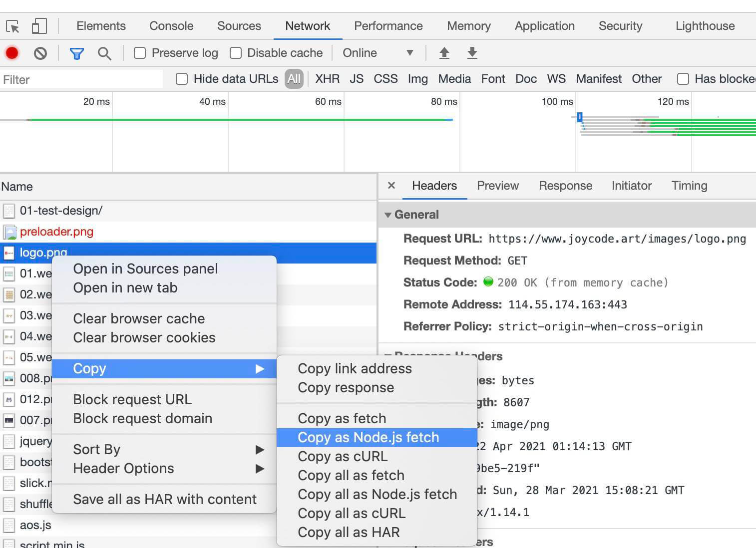Open the network search magnifier
Image resolution: width=756 pixels, height=548 pixels.
coord(104,53)
